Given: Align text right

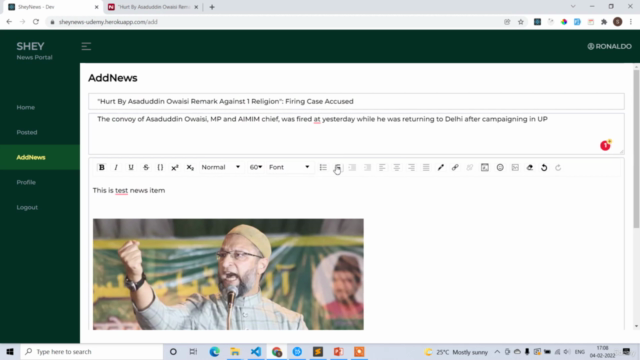Looking at the screenshot, I should 411,167.
